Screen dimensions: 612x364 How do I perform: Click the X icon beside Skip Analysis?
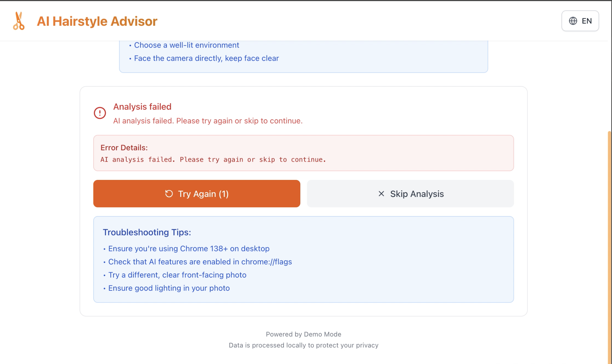pos(381,194)
